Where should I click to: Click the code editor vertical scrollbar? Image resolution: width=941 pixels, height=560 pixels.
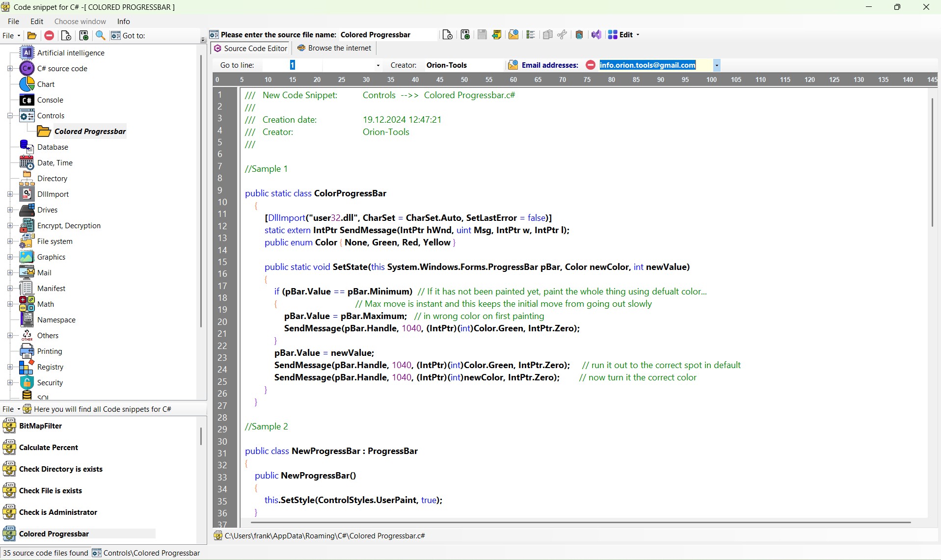pyautogui.click(x=932, y=162)
